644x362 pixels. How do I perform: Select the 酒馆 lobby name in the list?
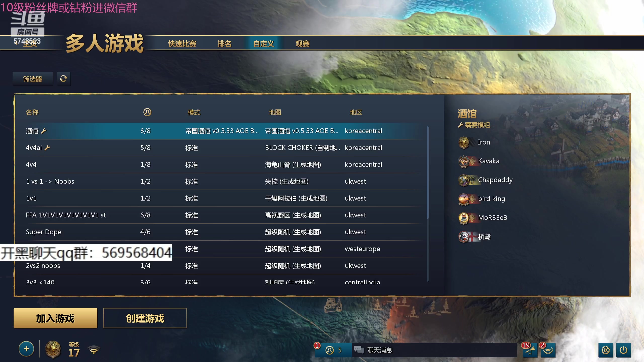(32, 131)
